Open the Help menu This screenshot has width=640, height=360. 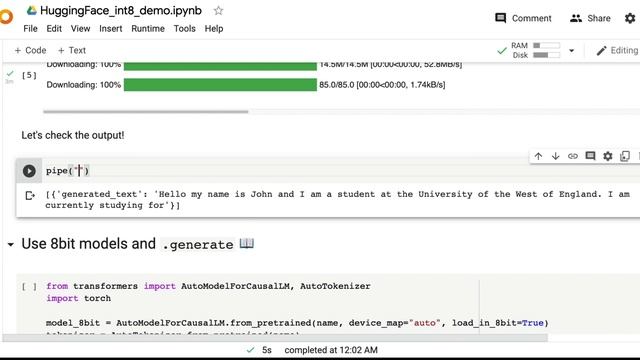[x=214, y=29]
